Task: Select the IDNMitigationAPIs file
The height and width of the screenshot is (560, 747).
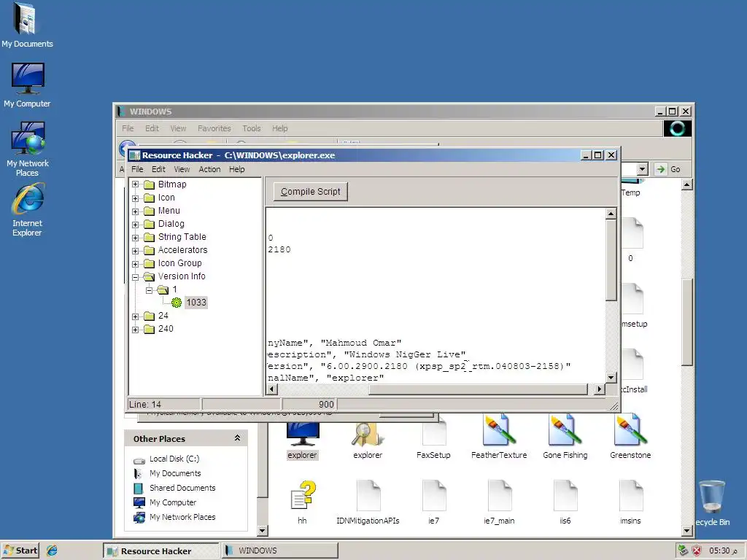Action: click(368, 503)
